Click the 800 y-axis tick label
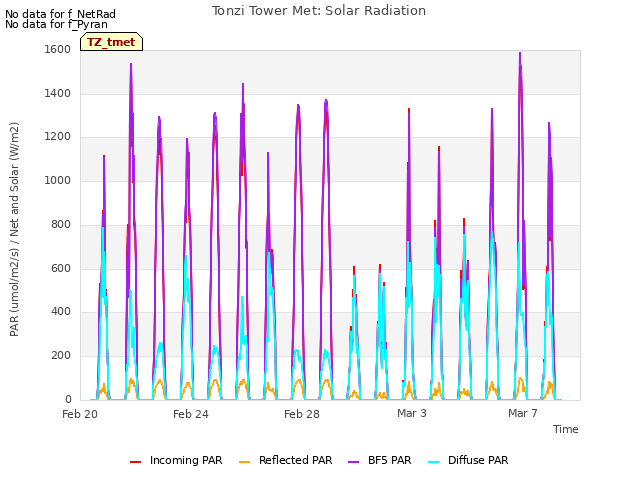Viewport: 640px width, 480px height. pos(61,224)
